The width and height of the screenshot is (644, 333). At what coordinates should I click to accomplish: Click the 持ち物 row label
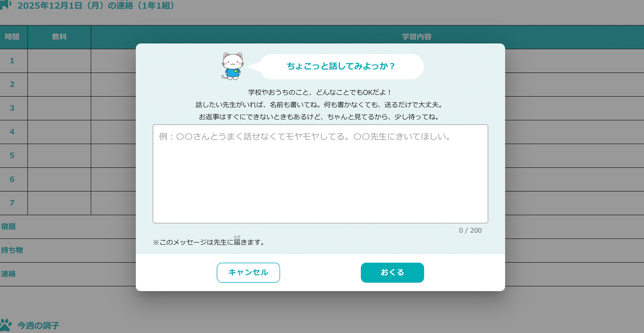click(x=12, y=250)
